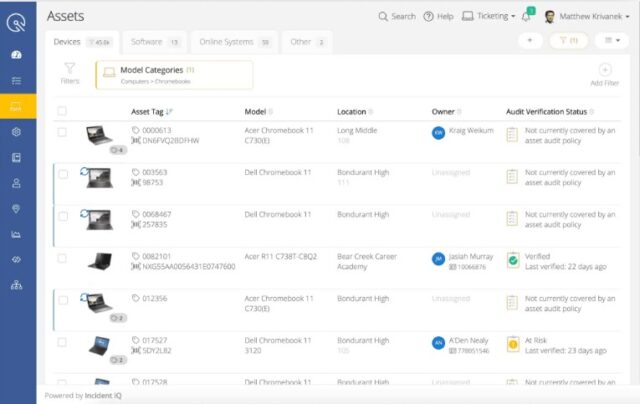Sort by Owner column header
The height and width of the screenshot is (404, 640).
coord(446,112)
